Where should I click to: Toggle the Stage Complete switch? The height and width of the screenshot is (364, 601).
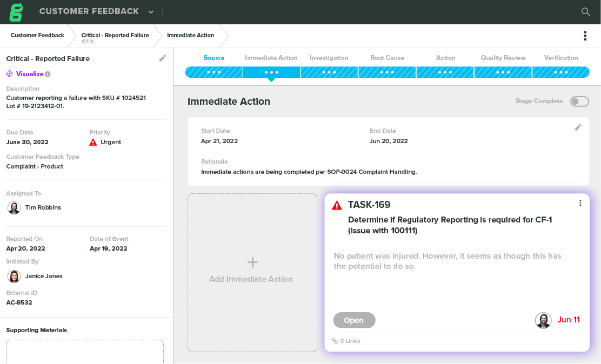coord(579,101)
